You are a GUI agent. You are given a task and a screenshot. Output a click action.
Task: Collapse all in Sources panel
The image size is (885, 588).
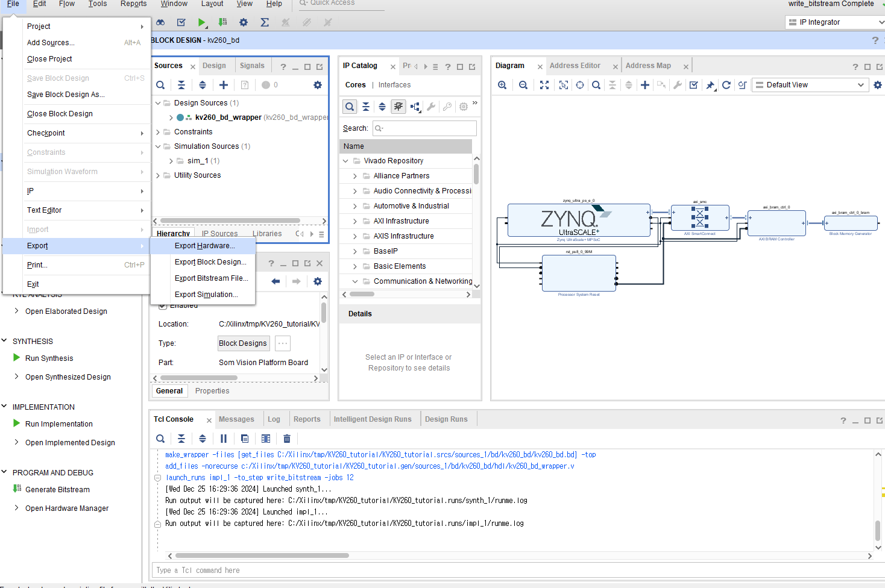[181, 85]
